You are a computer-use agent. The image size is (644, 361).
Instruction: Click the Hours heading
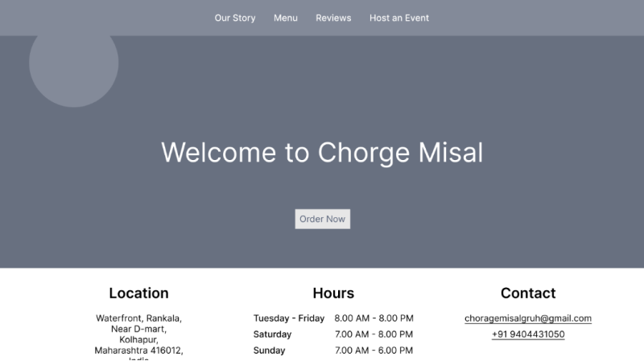coord(333,293)
